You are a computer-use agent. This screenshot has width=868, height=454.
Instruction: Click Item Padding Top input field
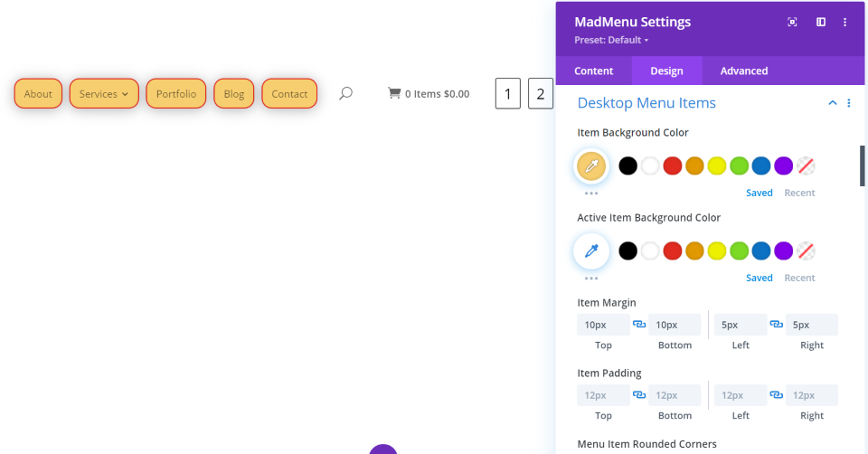pyautogui.click(x=603, y=394)
